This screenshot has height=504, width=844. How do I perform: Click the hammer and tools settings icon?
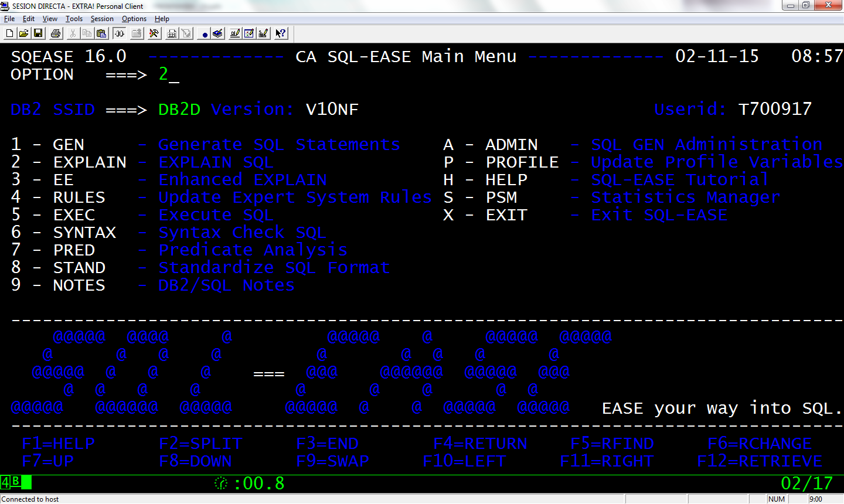pyautogui.click(x=154, y=33)
